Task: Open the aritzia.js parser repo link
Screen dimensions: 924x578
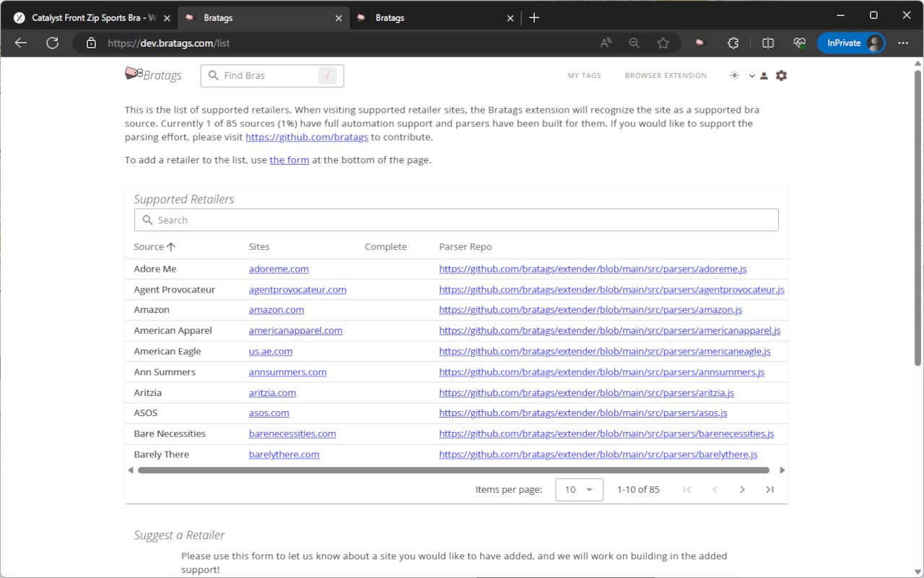Action: (586, 392)
